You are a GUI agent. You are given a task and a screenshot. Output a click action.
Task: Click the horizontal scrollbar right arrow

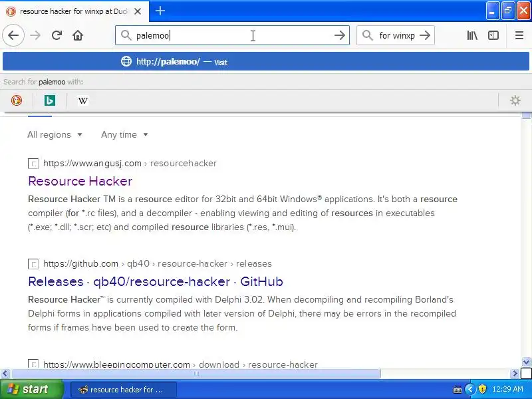point(515,374)
